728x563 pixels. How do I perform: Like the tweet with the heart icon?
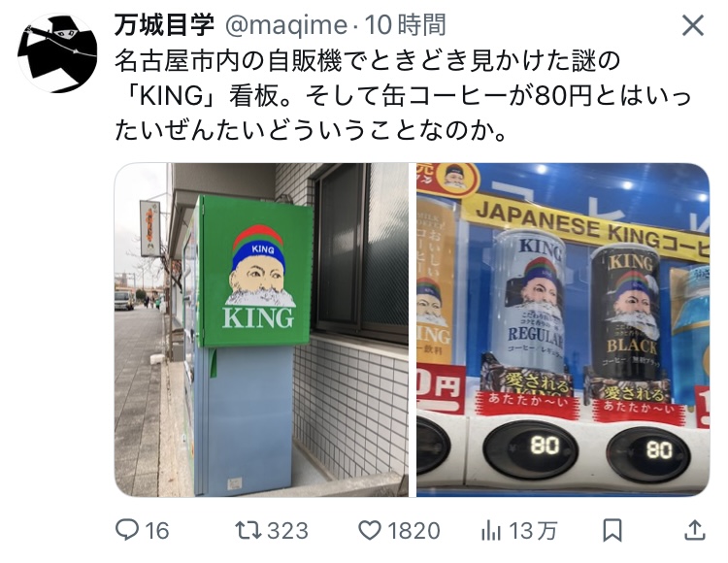[x=370, y=530]
